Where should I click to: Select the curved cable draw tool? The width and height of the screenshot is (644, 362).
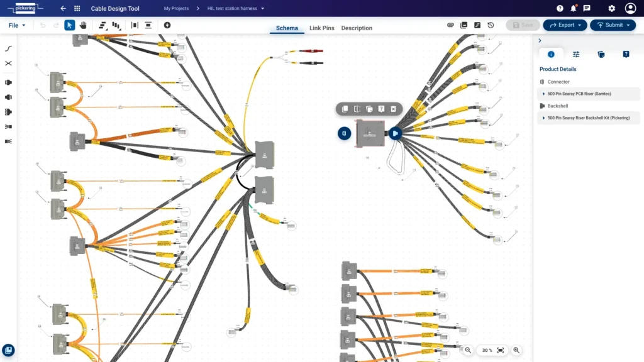click(8, 48)
